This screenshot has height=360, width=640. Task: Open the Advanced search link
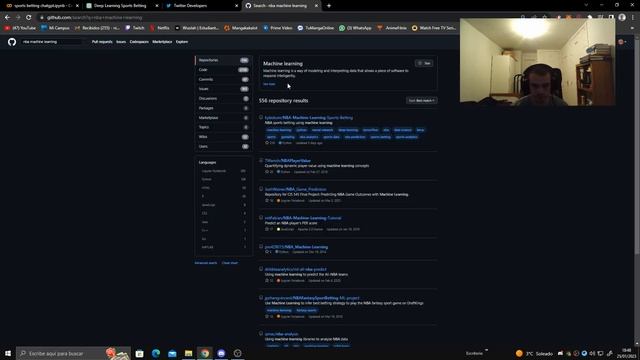[206, 263]
